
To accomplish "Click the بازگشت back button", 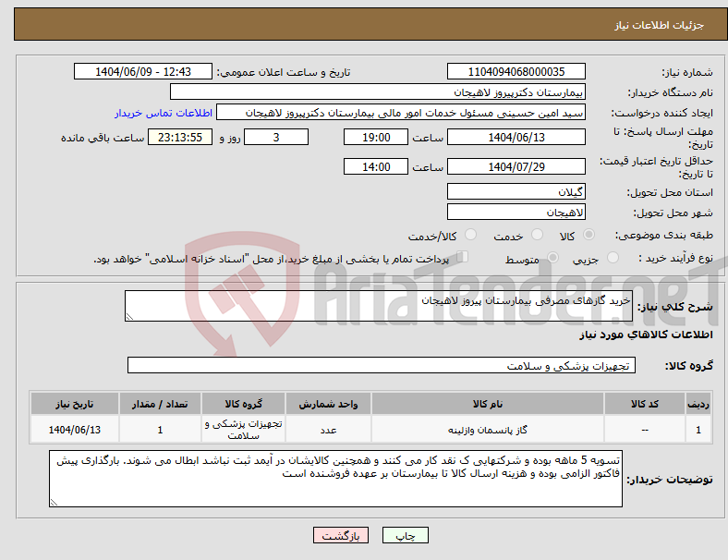I will [x=341, y=535].
